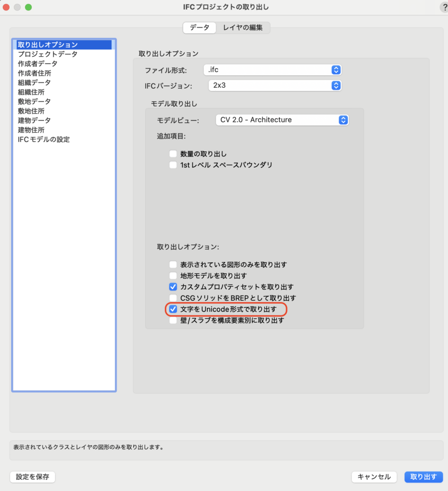Enable CSGソリッドをBREPとして取り出す checkbox
This screenshot has width=448, height=491.
[173, 298]
